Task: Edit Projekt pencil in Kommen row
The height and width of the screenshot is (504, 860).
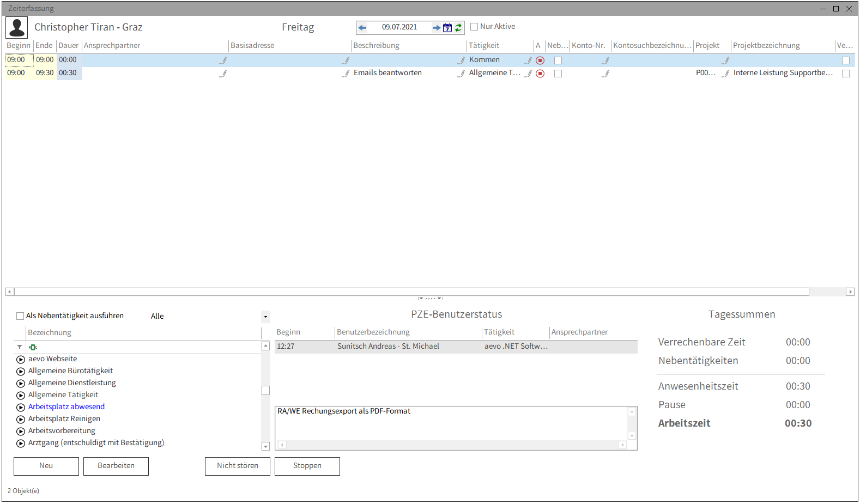Action: click(x=725, y=60)
